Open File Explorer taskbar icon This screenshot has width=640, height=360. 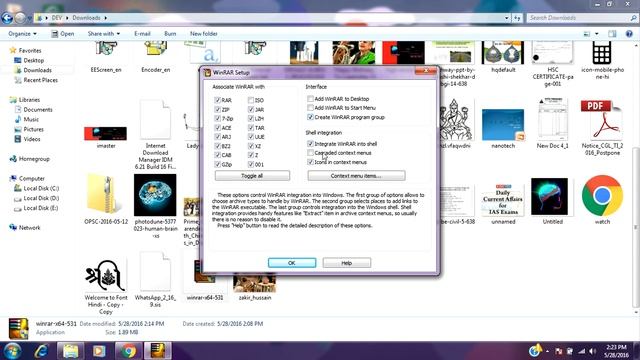pyautogui.click(x=70, y=351)
